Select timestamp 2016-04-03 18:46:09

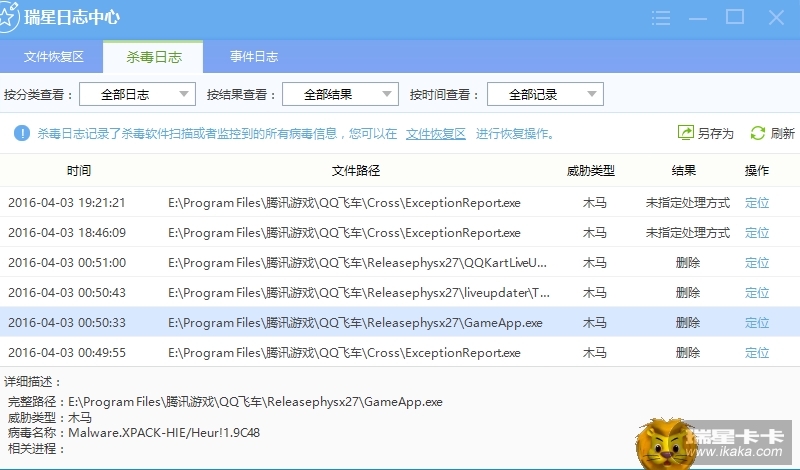pyautogui.click(x=67, y=233)
